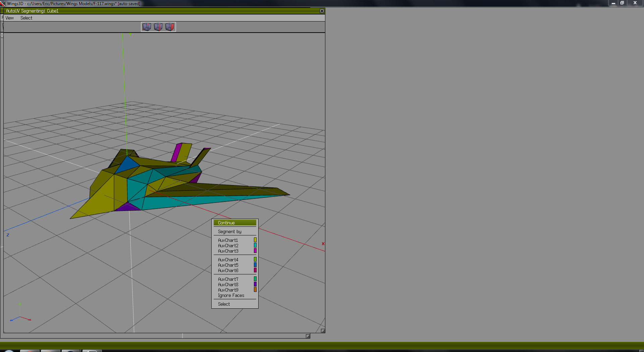Open the Segment by submenu
This screenshot has height=352, width=644.
pyautogui.click(x=235, y=231)
